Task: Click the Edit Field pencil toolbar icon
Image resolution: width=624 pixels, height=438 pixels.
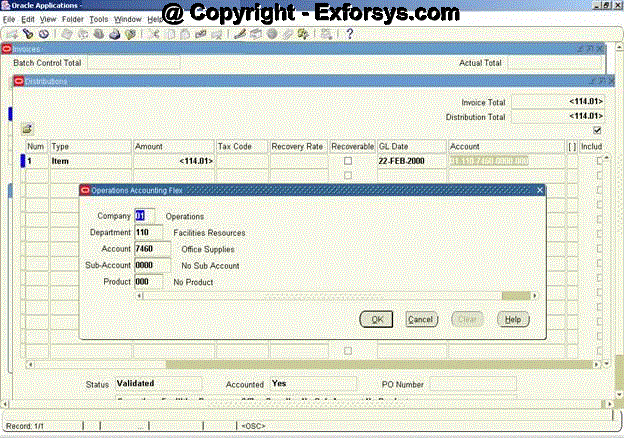Action: [239, 34]
